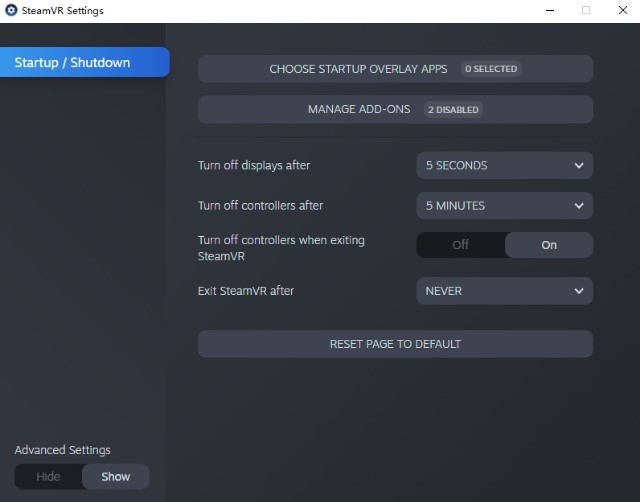
Task: Click the 2 DISABLED badge
Action: [x=453, y=110]
